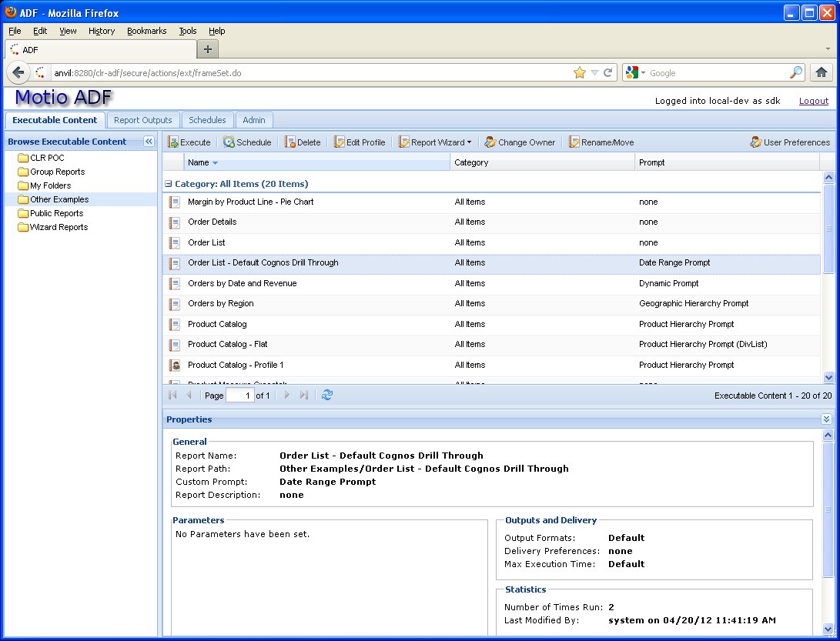The width and height of the screenshot is (840, 641).
Task: Click the Schedule clock icon
Action: (229, 142)
